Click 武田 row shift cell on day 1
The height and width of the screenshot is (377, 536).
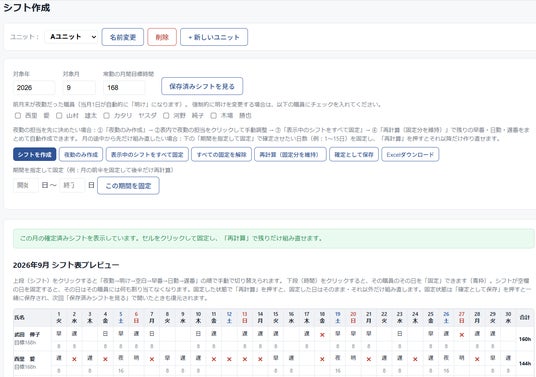(x=59, y=333)
